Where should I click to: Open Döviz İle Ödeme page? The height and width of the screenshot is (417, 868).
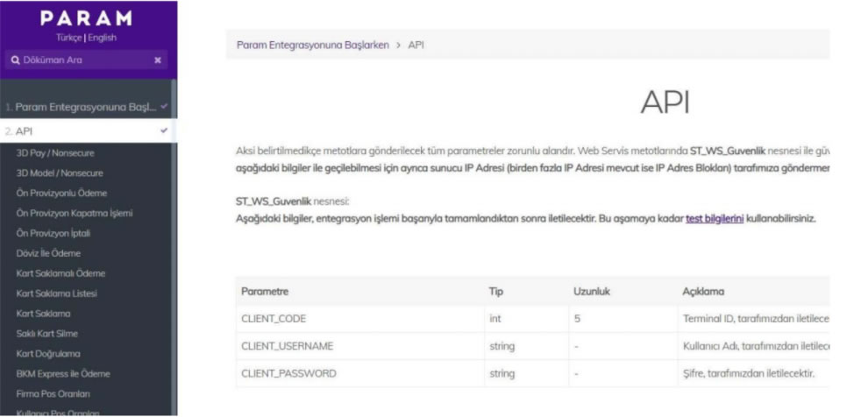pos(49,253)
